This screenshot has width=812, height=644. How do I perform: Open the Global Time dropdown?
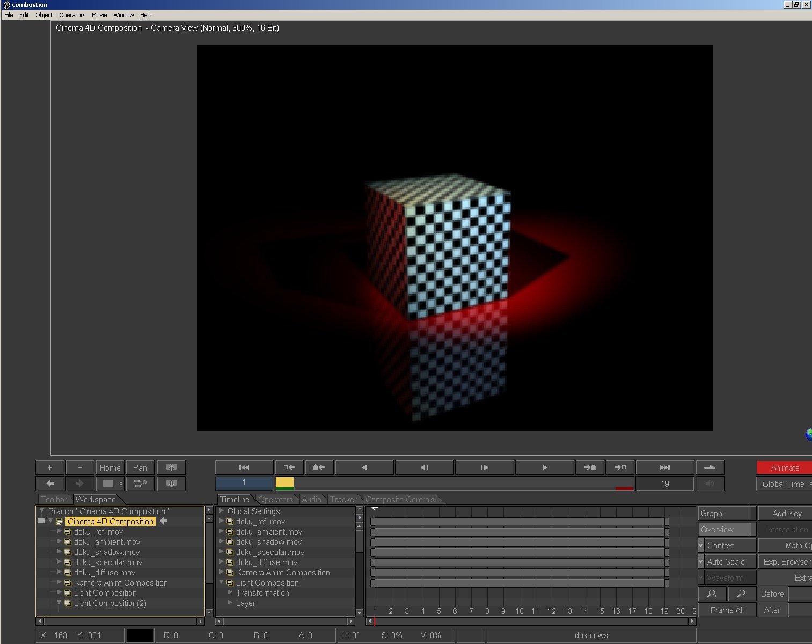(x=785, y=484)
